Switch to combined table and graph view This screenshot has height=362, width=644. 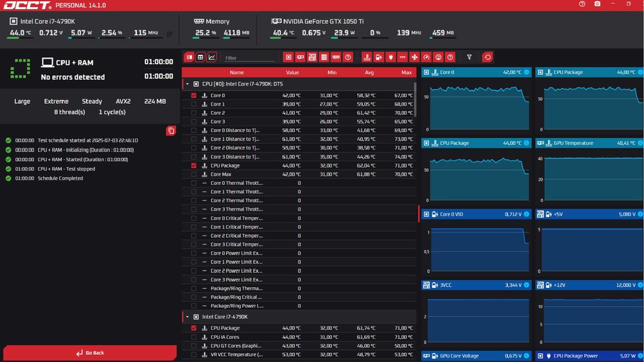coord(189,57)
